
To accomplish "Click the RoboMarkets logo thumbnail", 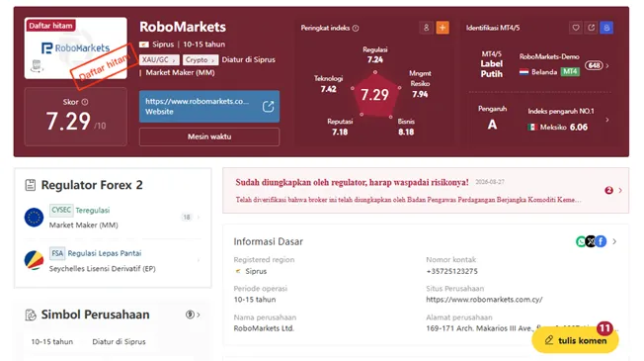I will (x=76, y=48).
